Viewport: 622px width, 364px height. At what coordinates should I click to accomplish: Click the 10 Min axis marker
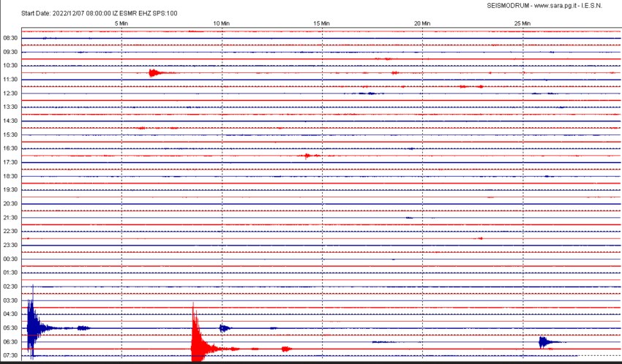pos(221,23)
